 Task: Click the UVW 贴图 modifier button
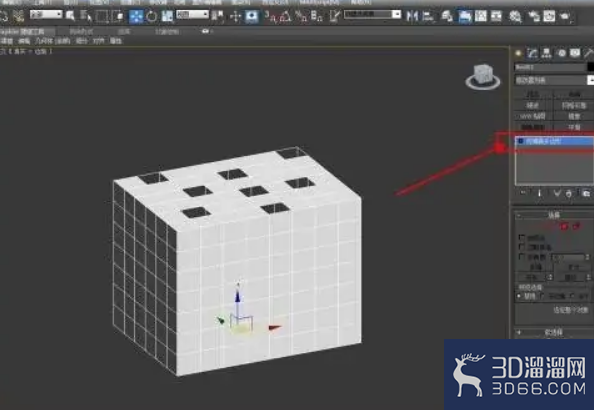pos(533,116)
